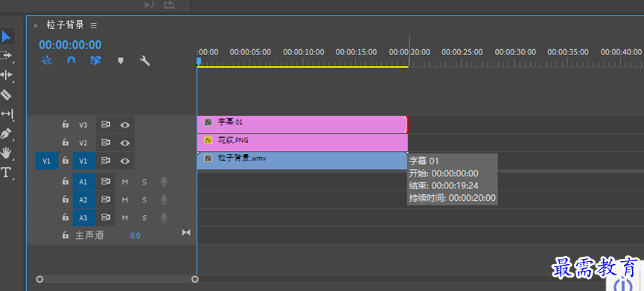This screenshot has height=291, width=644.
Task: Click time ruler at 00:00:10:00
Action: pyautogui.click(x=304, y=52)
